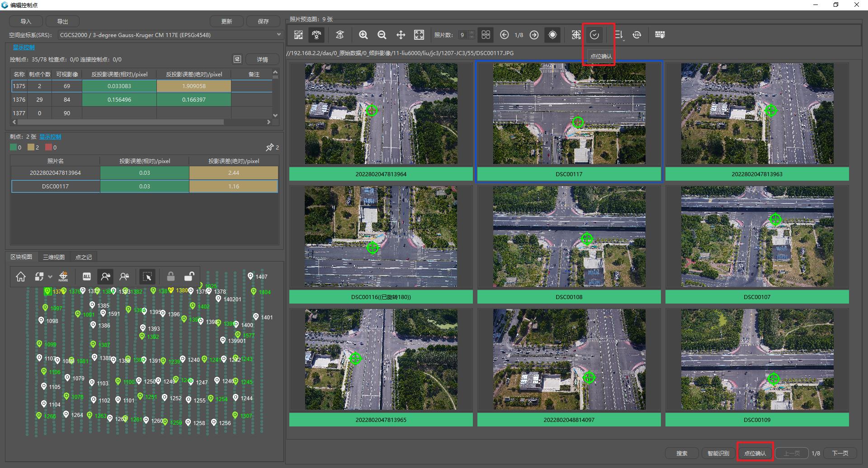
Task: Click the fit-to-view expand icon
Action: [x=419, y=35]
